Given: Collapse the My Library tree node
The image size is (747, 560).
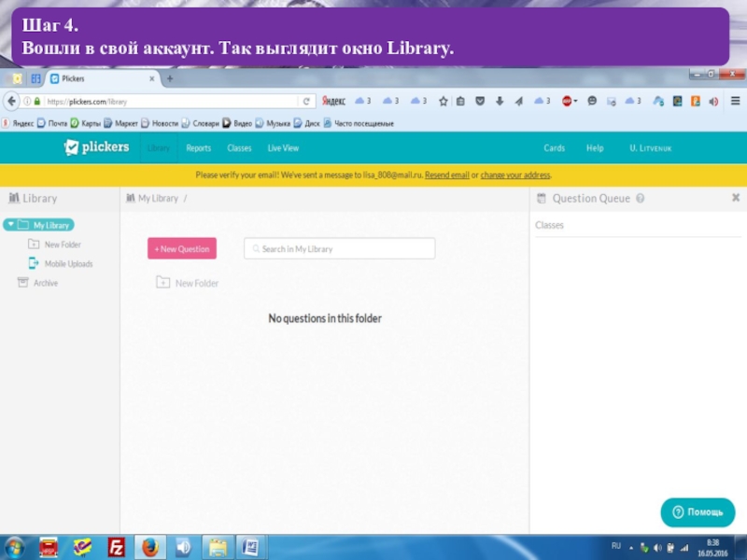Looking at the screenshot, I should [10, 224].
